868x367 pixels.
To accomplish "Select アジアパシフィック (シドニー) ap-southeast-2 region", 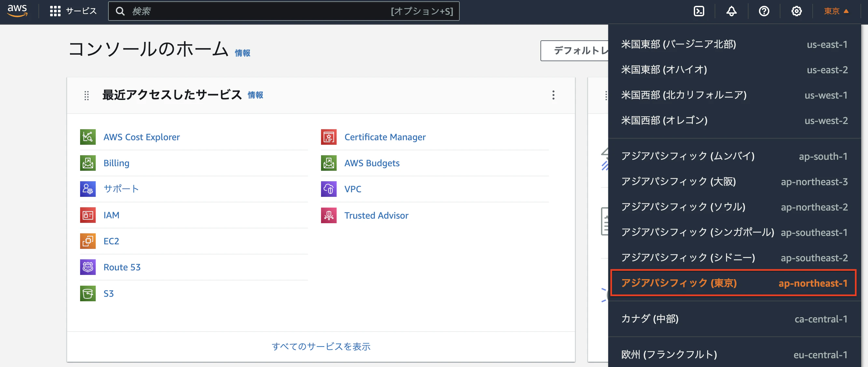I will 734,258.
